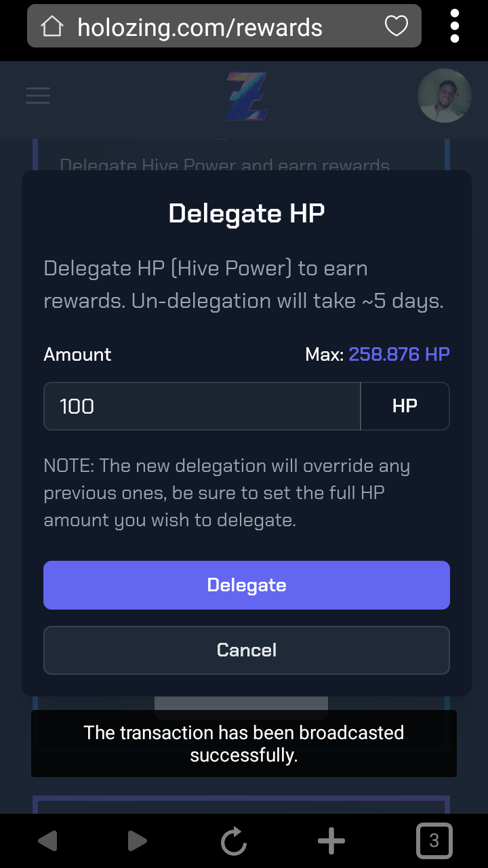Dismiss the transaction broadcasted toast message
Viewport: 488px width, 868px height.
(x=244, y=744)
